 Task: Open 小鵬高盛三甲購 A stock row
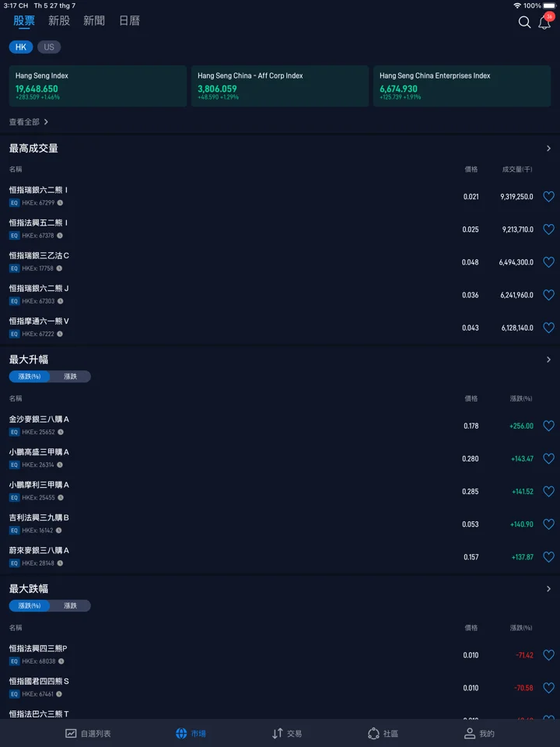[x=280, y=458]
